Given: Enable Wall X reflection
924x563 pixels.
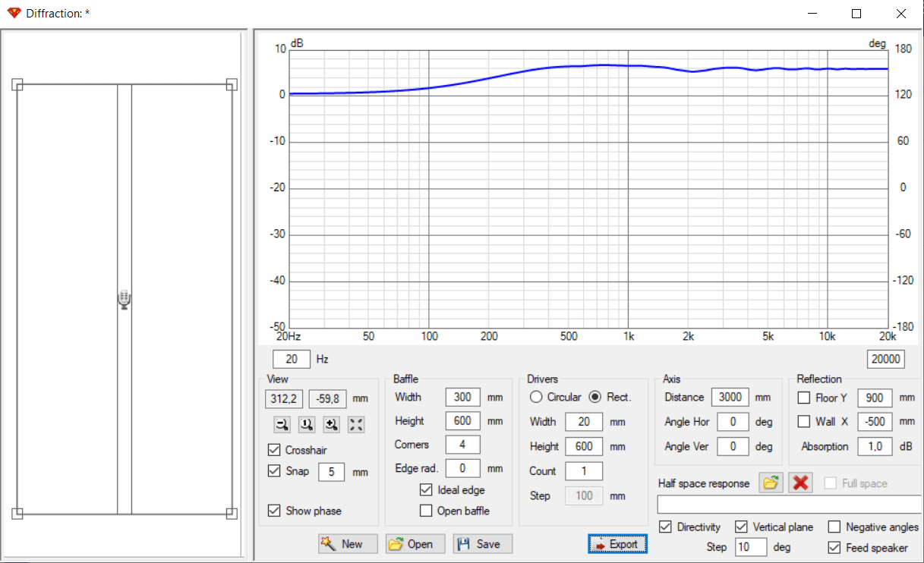Looking at the screenshot, I should coord(804,421).
